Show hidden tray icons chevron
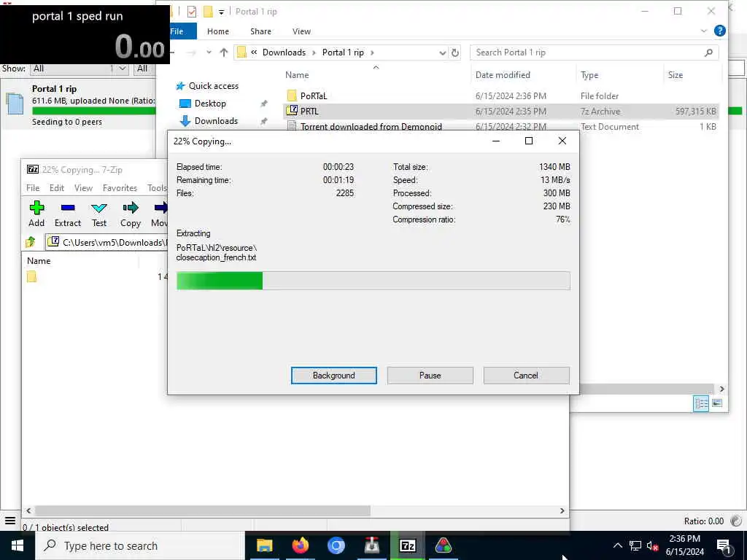 (617, 545)
